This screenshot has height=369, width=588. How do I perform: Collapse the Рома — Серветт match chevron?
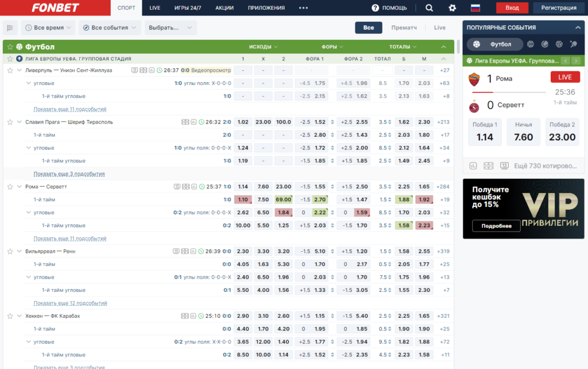click(20, 187)
